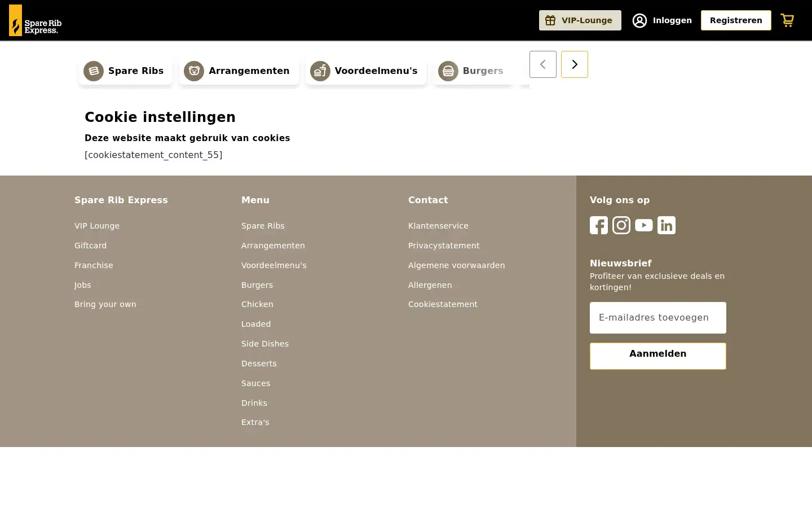Image resolution: width=812 pixels, height=508 pixels.
Task: Open the Privacystatement link
Action: click(x=444, y=246)
